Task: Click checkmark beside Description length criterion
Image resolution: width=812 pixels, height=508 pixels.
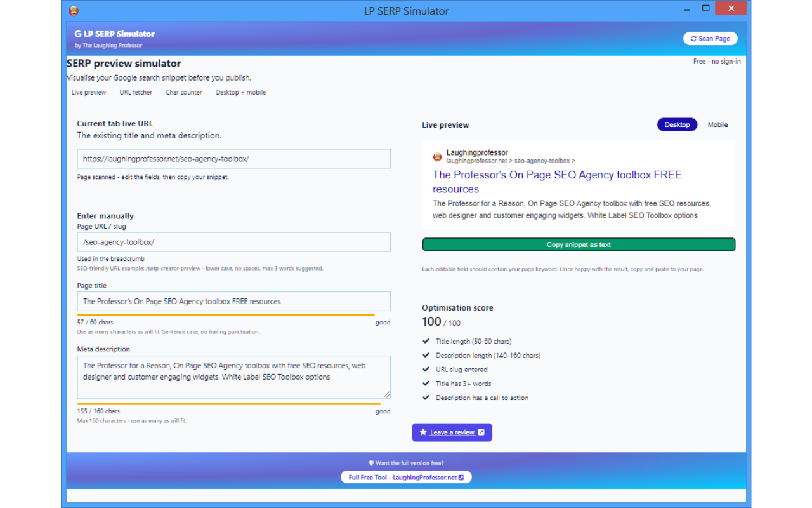Action: [426, 355]
